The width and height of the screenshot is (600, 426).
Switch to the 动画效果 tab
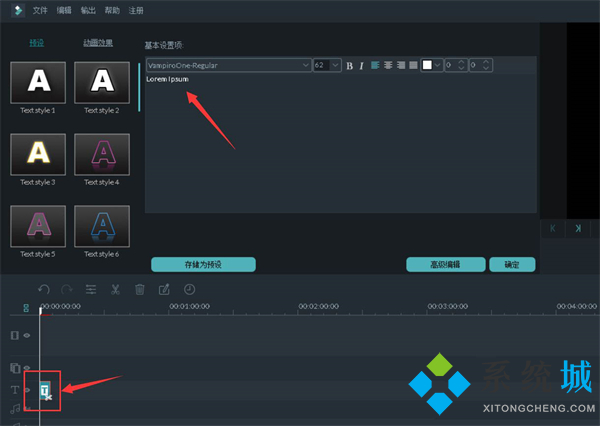pos(97,43)
